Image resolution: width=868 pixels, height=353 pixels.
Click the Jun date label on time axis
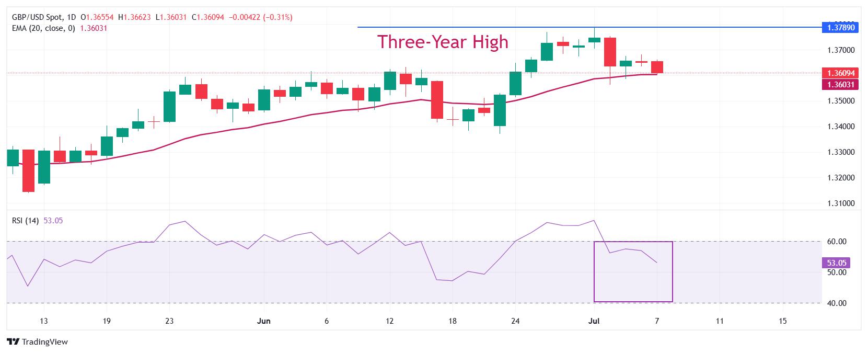[x=264, y=321]
